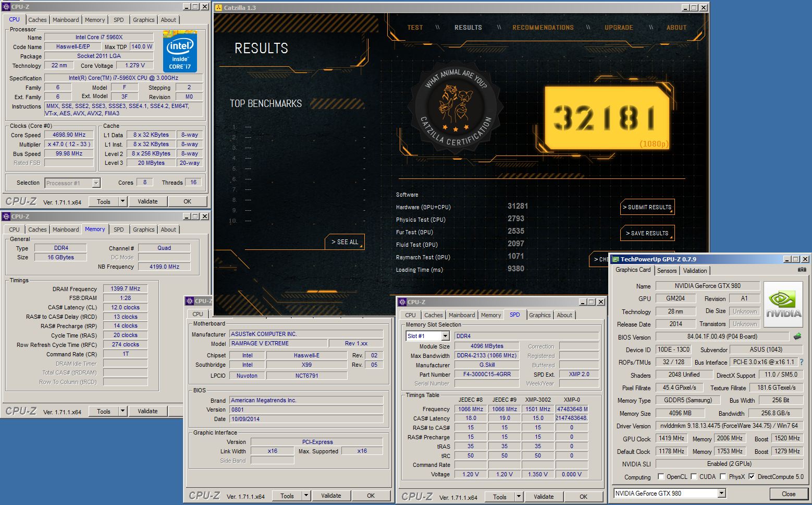Open the TEST menu in Catzilla

pyautogui.click(x=415, y=28)
